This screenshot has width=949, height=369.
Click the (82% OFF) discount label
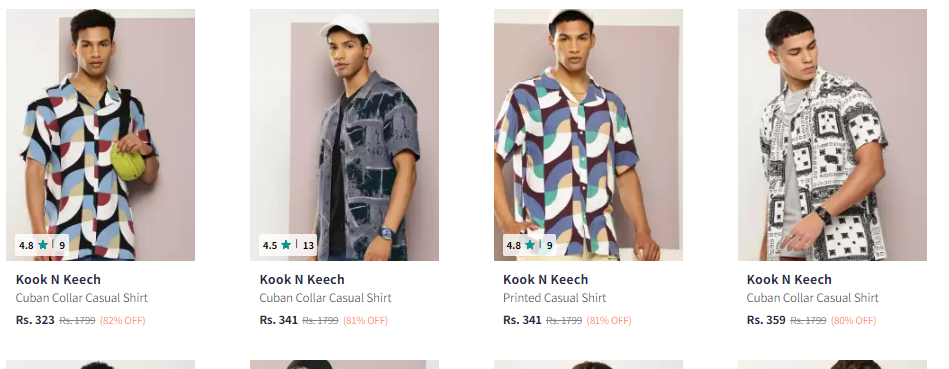click(x=123, y=321)
